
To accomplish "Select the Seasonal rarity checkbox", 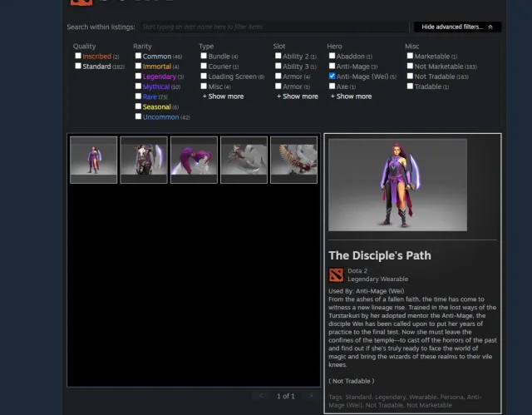I will [138, 106].
